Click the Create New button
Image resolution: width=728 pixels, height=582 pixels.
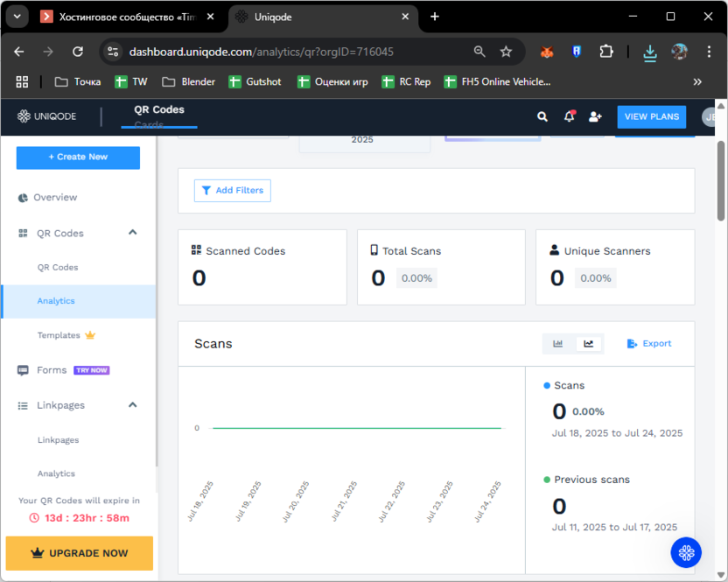tap(78, 158)
